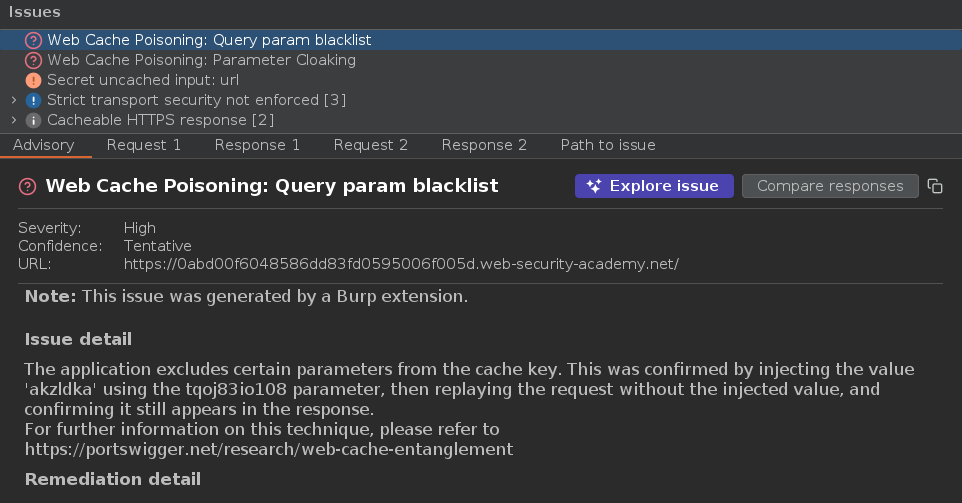The width and height of the screenshot is (962, 503).
Task: Select the Advisory tab
Action: point(44,145)
